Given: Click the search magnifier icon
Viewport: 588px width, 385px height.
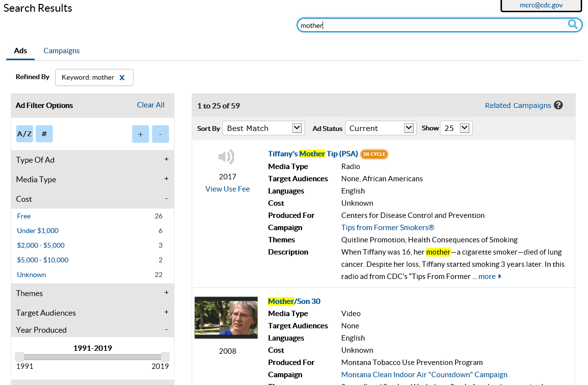Looking at the screenshot, I should click(x=572, y=24).
